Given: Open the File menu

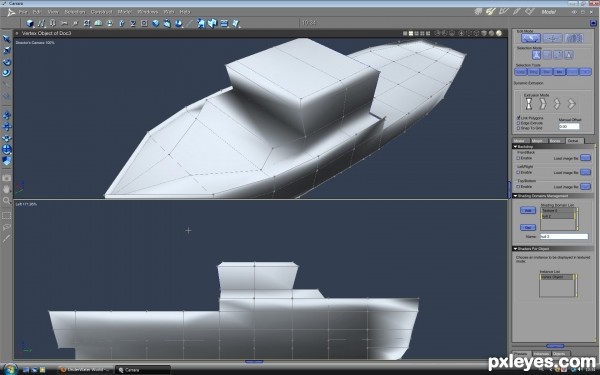Looking at the screenshot, I should pos(23,12).
